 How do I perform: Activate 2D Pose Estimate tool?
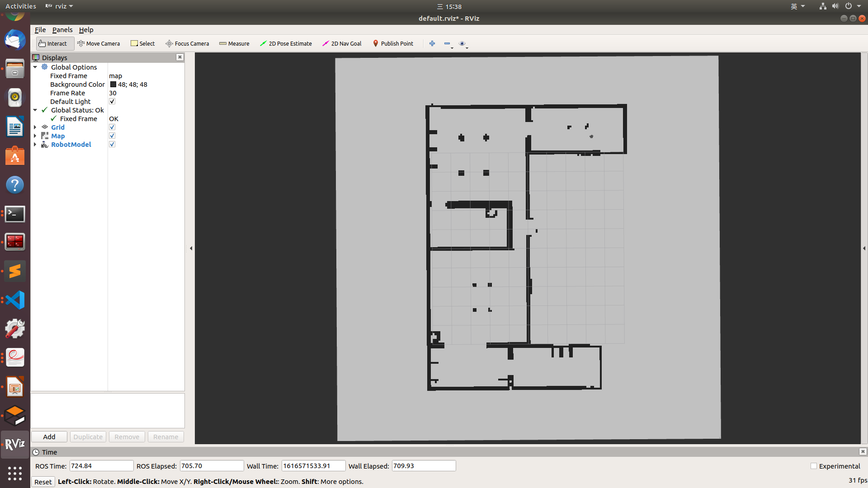click(x=286, y=43)
